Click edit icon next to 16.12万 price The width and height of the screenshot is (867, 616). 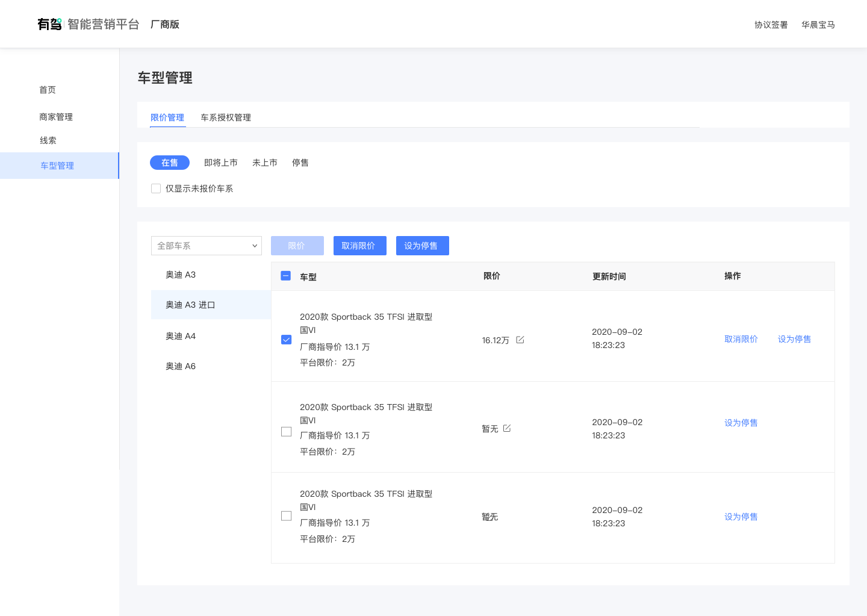pos(520,340)
